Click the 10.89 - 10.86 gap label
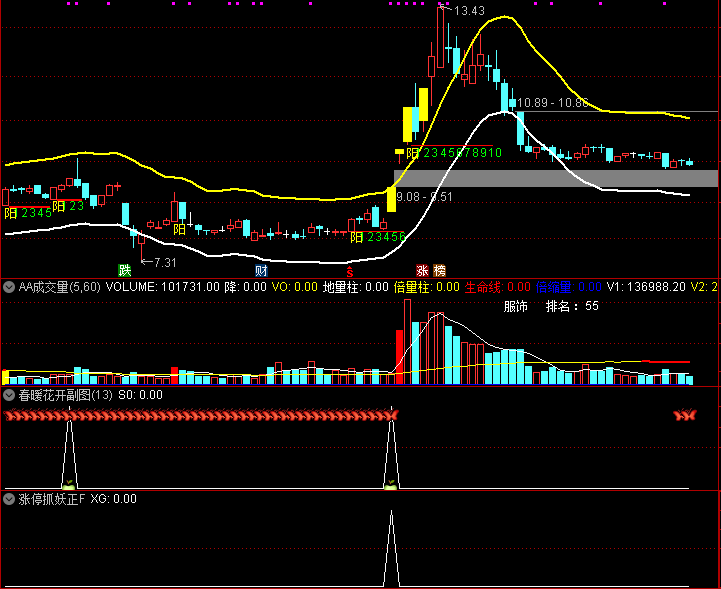Image resolution: width=721 pixels, height=589 pixels. [x=553, y=103]
